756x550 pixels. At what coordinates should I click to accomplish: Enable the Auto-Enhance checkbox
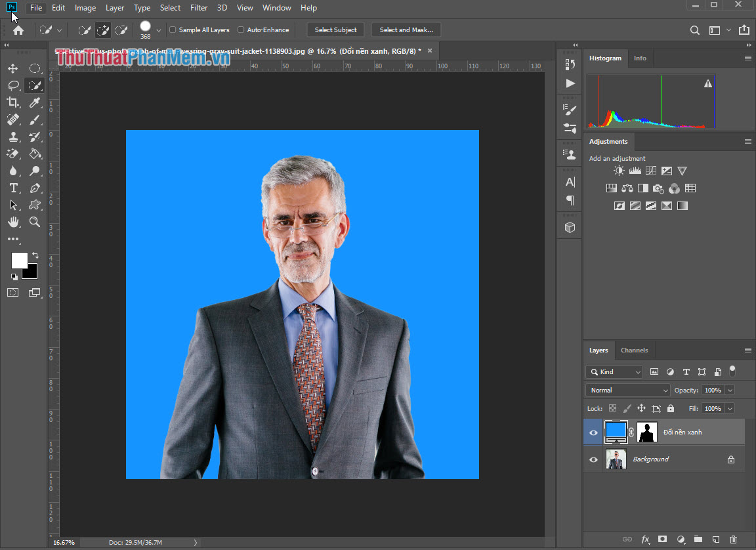click(241, 30)
